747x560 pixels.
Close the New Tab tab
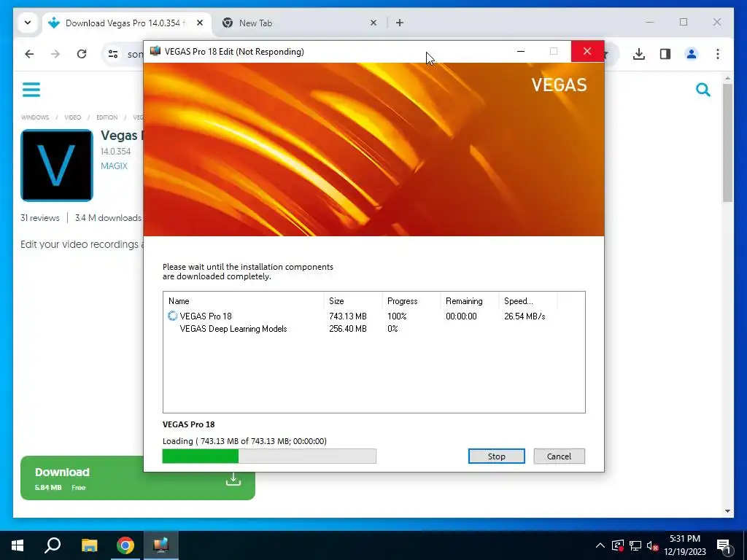(373, 23)
